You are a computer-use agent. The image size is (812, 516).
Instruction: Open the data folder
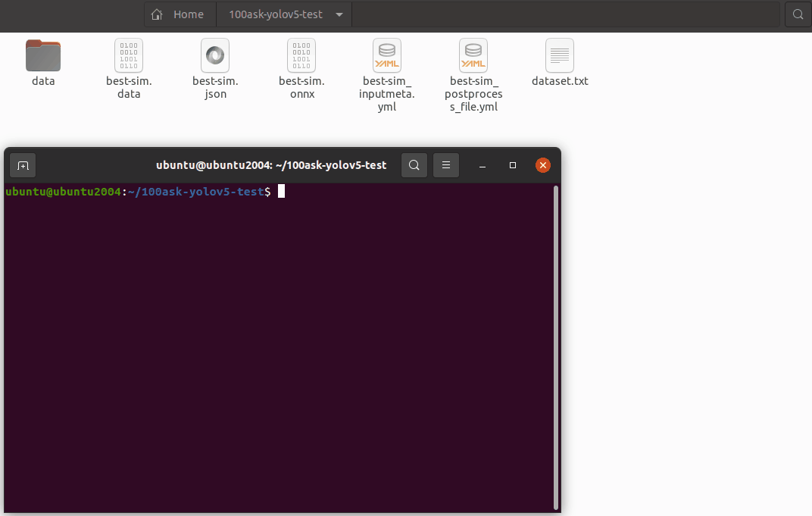tap(43, 56)
